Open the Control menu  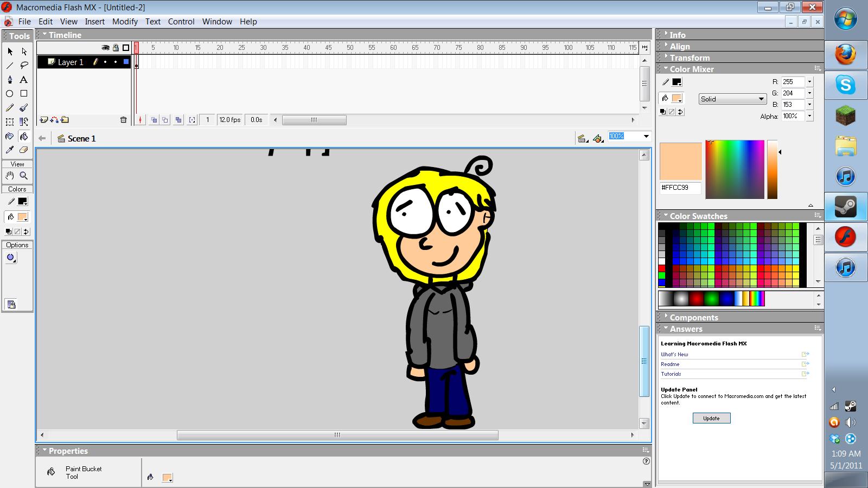tap(181, 22)
